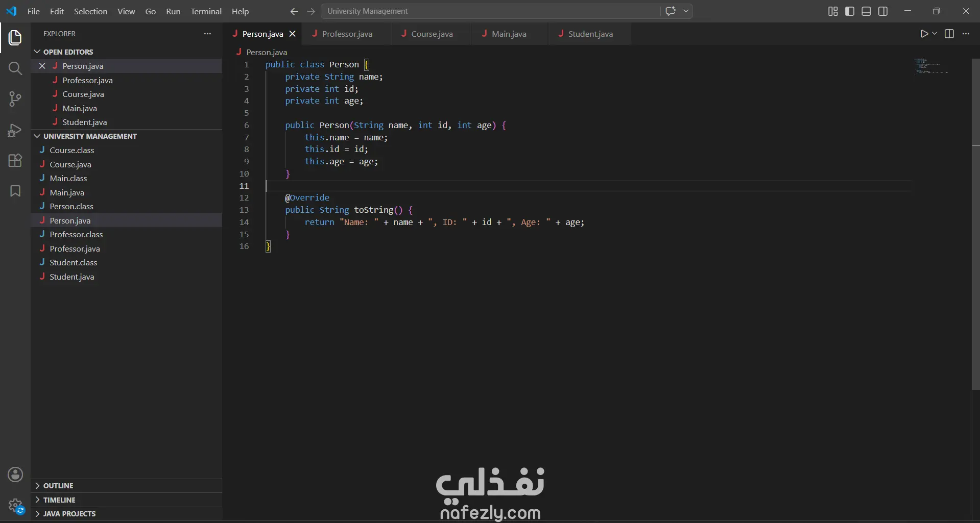Viewport: 980px width, 523px height.
Task: Click line number 14 in gutter
Action: point(244,222)
